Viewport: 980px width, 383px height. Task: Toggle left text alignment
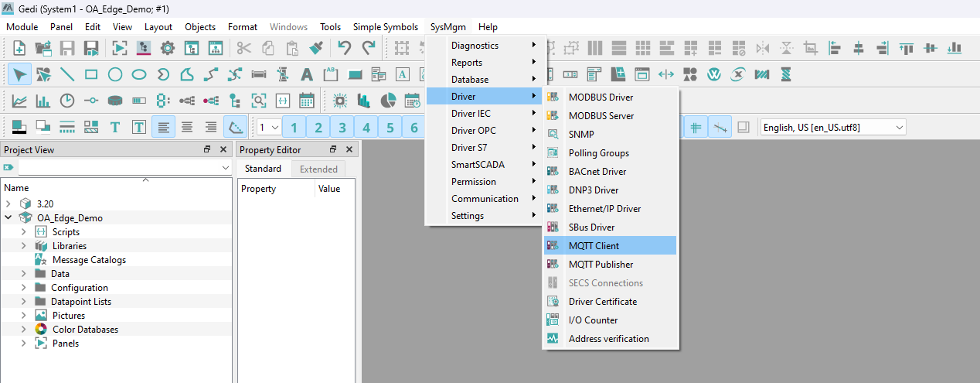(x=163, y=128)
